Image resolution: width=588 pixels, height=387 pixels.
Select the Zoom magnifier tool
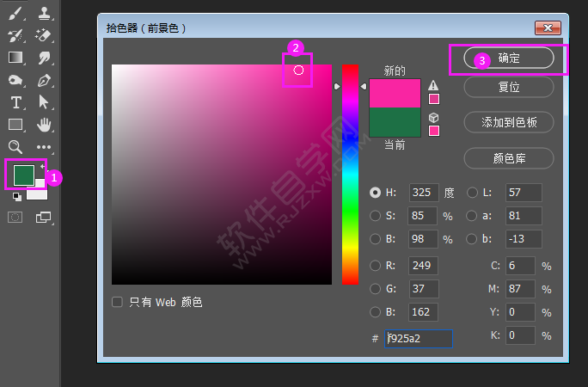15,146
